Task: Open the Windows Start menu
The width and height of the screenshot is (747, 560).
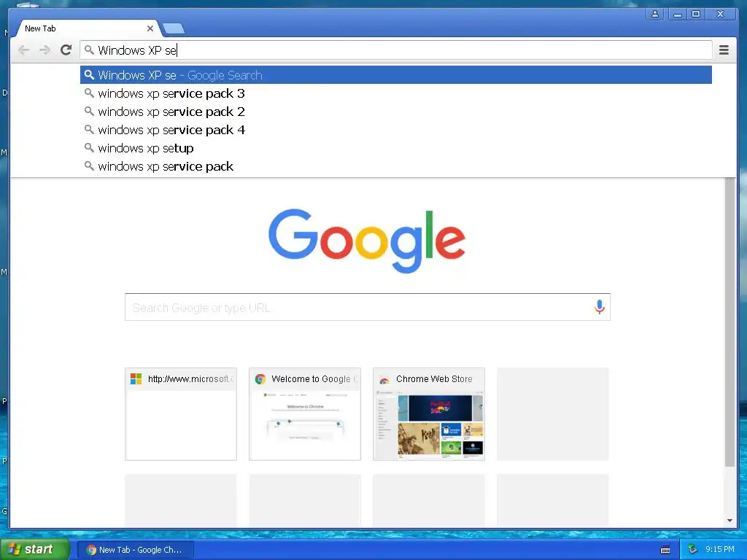Action: [34, 550]
